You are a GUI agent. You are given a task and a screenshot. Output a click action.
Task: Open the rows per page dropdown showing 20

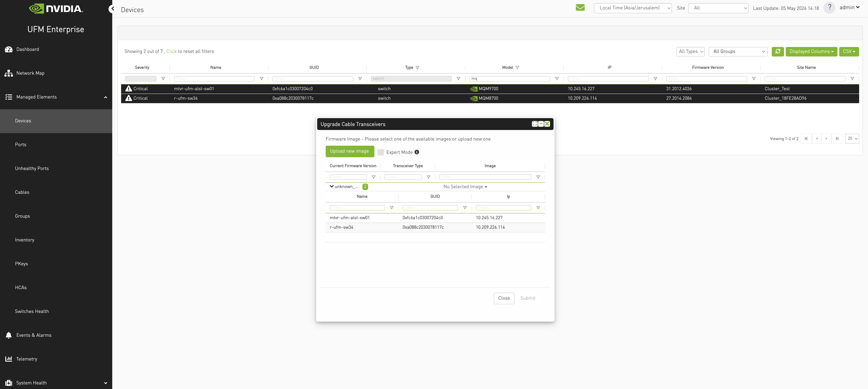[x=852, y=139]
